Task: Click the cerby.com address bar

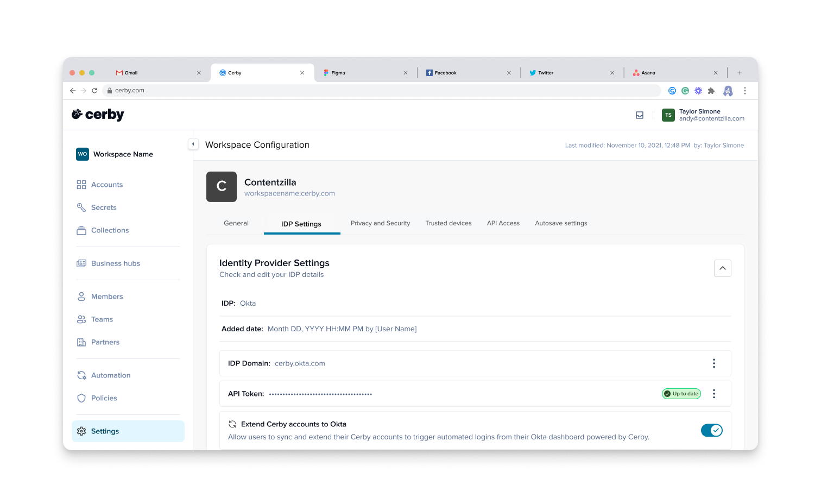Action: click(381, 91)
